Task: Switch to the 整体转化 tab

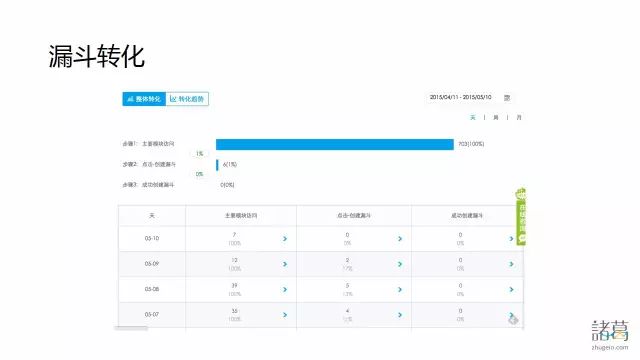Action: 144,99
